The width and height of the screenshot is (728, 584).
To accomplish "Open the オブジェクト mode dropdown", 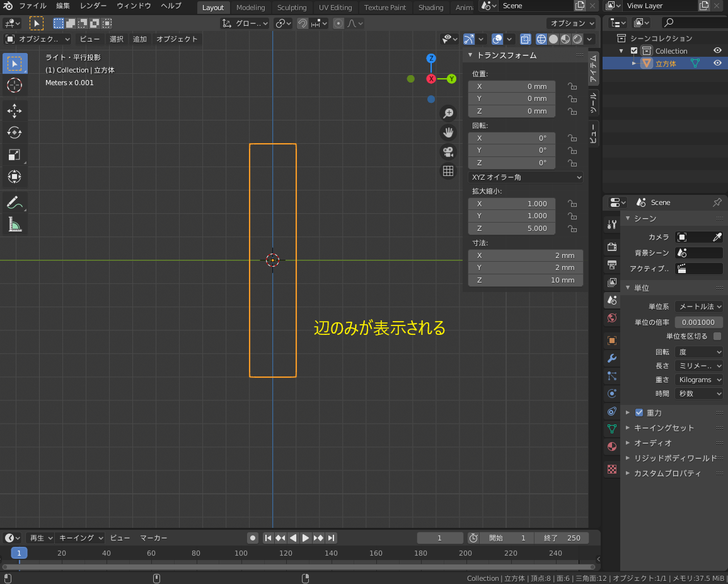I will 38,40.
